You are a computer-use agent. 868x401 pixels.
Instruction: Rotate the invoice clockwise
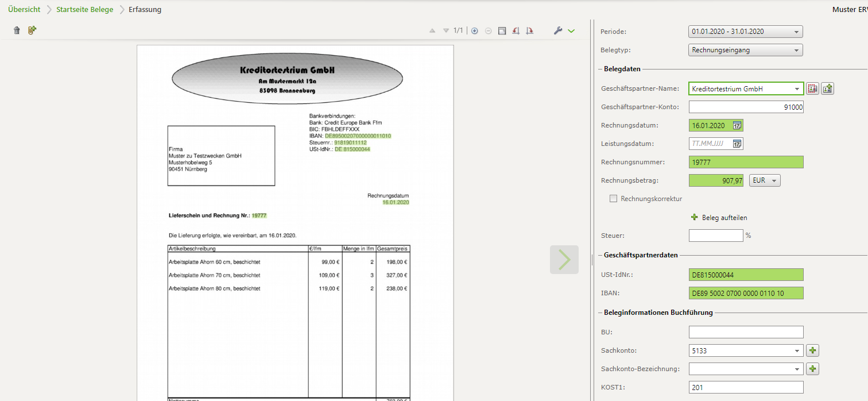click(529, 30)
